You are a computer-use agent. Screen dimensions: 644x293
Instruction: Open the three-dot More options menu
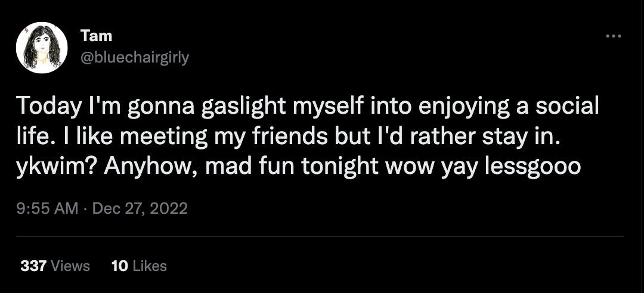pyautogui.click(x=613, y=36)
